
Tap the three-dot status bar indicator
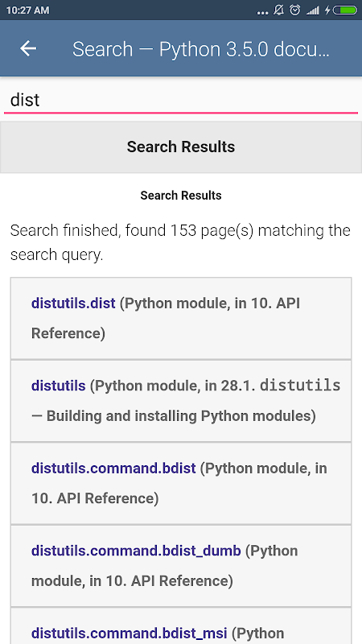click(262, 13)
